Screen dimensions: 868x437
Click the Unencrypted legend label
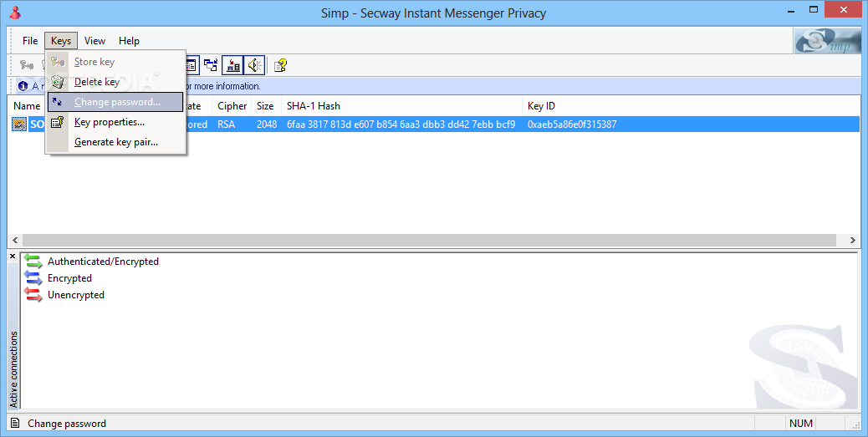point(76,295)
